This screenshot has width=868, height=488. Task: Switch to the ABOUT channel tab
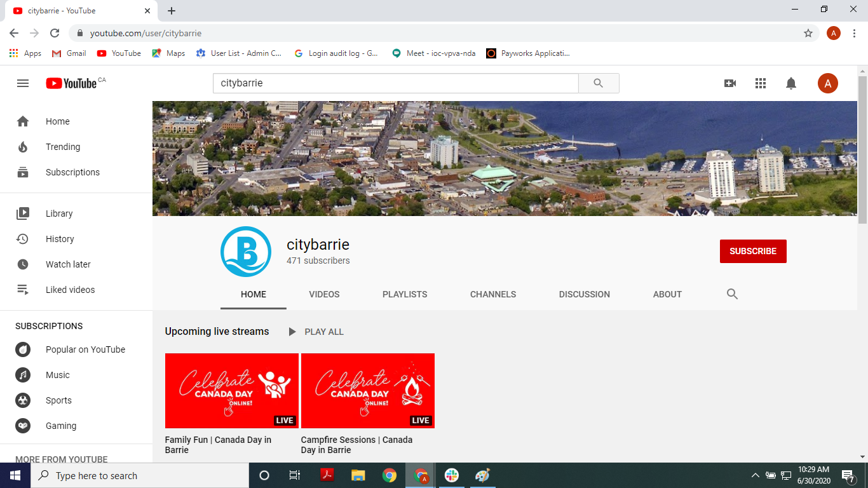(667, 294)
